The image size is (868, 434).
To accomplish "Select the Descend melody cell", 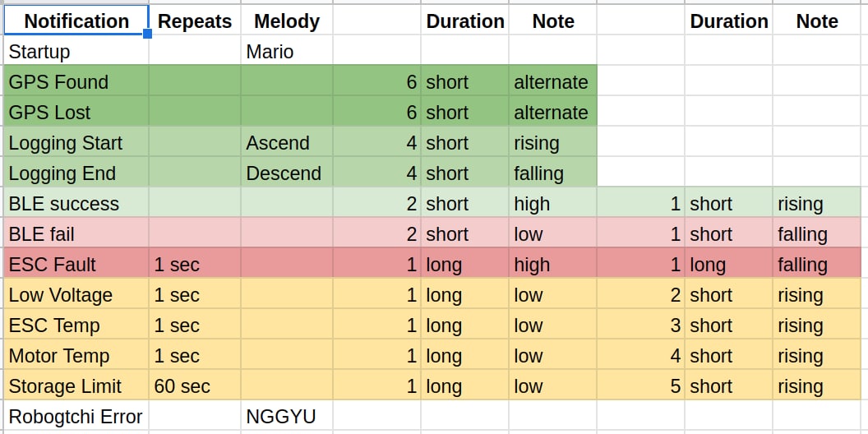I will (x=287, y=173).
